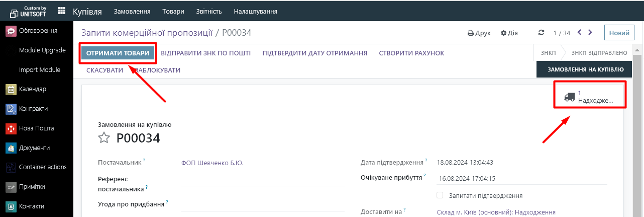Open the Налаштування menu
This screenshot has width=644, height=217.
click(x=255, y=11)
